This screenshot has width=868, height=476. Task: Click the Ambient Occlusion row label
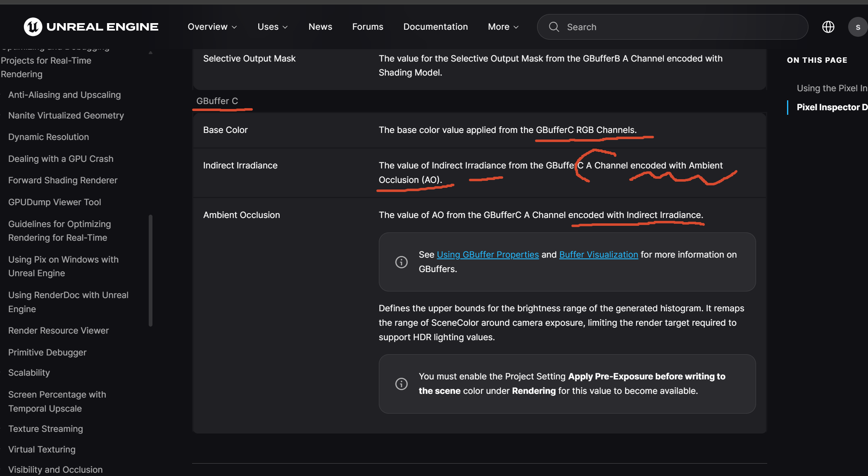click(x=241, y=215)
